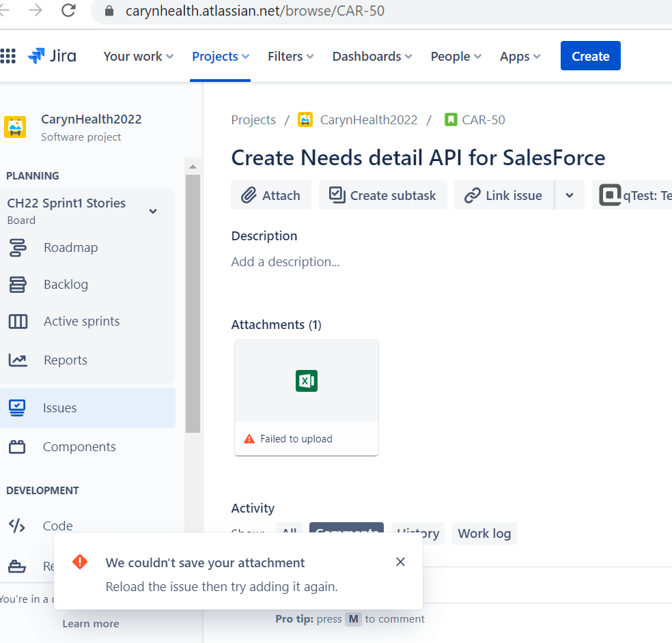Screen dimensions: 672x643
Task: Open the app switcher grid icon
Action: click(8, 56)
